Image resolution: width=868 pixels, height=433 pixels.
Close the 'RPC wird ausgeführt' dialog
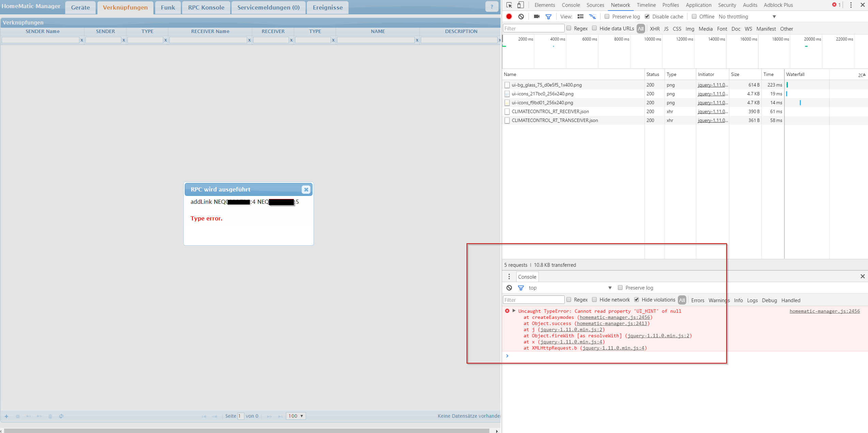(306, 189)
